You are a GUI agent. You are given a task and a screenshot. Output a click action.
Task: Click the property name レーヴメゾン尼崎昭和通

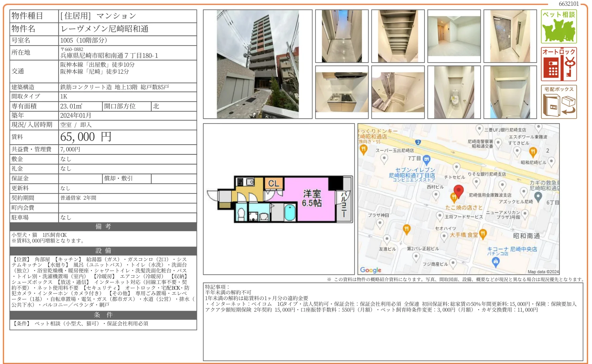click(x=105, y=29)
